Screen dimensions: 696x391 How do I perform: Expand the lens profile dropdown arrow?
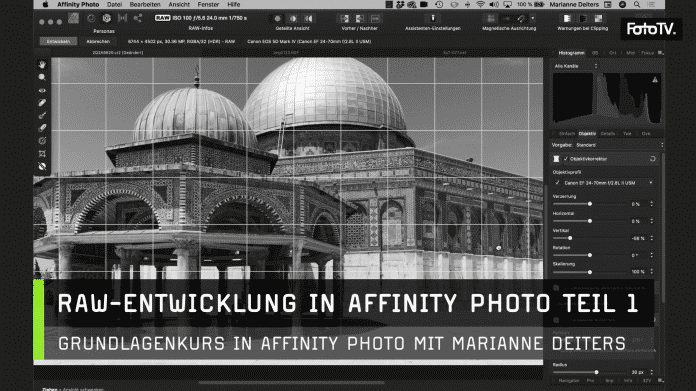pyautogui.click(x=651, y=182)
